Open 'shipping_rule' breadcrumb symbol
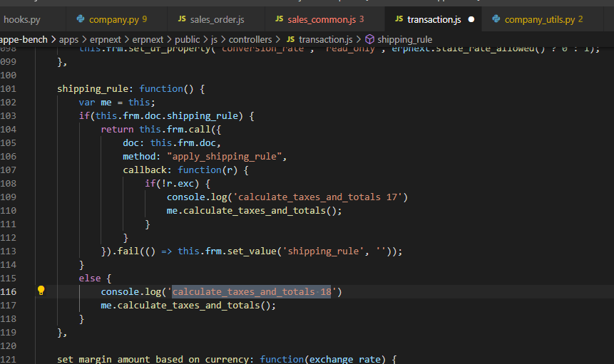The image size is (614, 364). 404,39
